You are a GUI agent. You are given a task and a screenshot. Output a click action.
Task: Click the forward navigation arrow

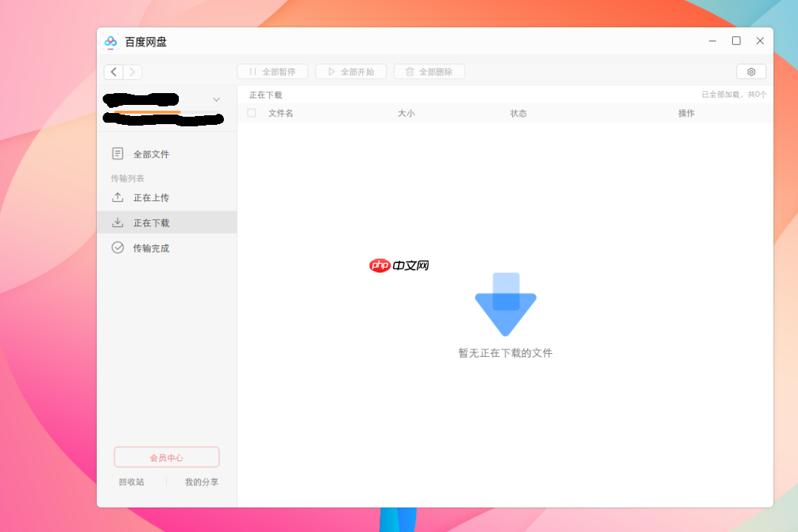(132, 72)
